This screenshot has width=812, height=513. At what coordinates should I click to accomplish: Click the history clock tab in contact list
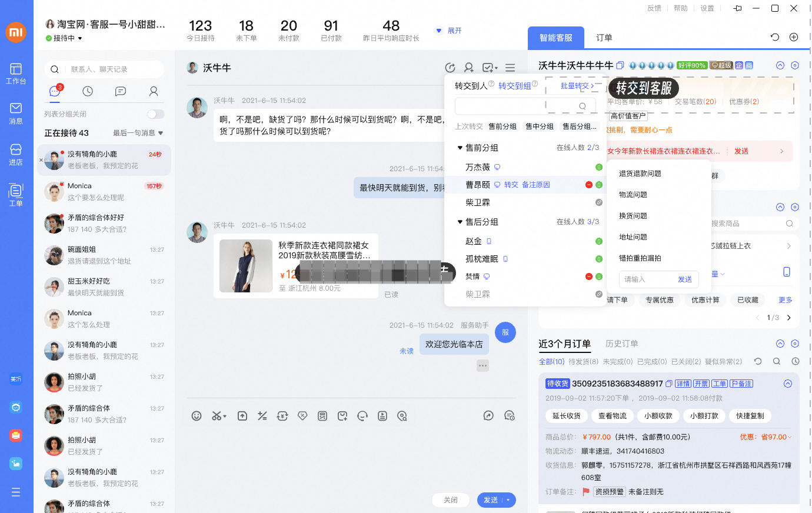pyautogui.click(x=88, y=91)
